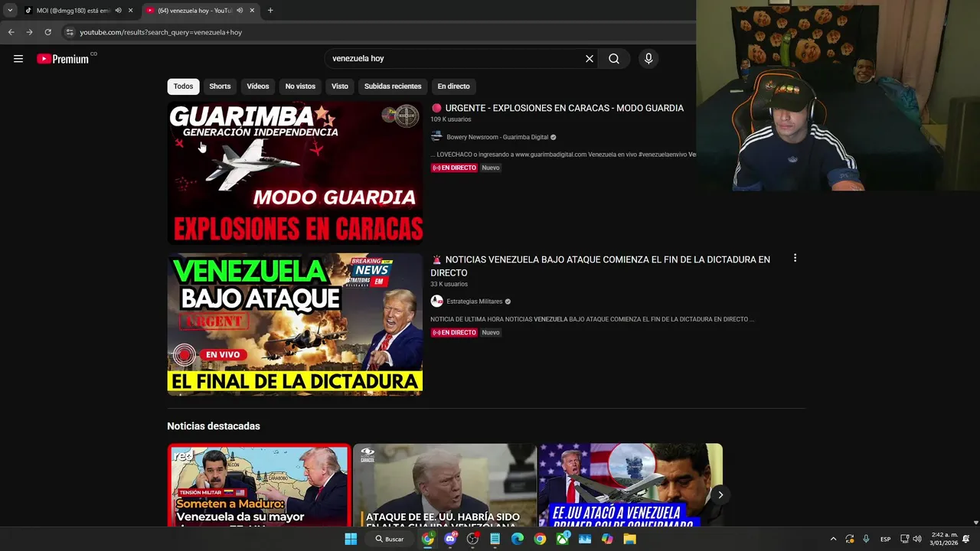
Task: Click EN DIRECTO badge under Bowery Newsroom
Action: tap(454, 168)
